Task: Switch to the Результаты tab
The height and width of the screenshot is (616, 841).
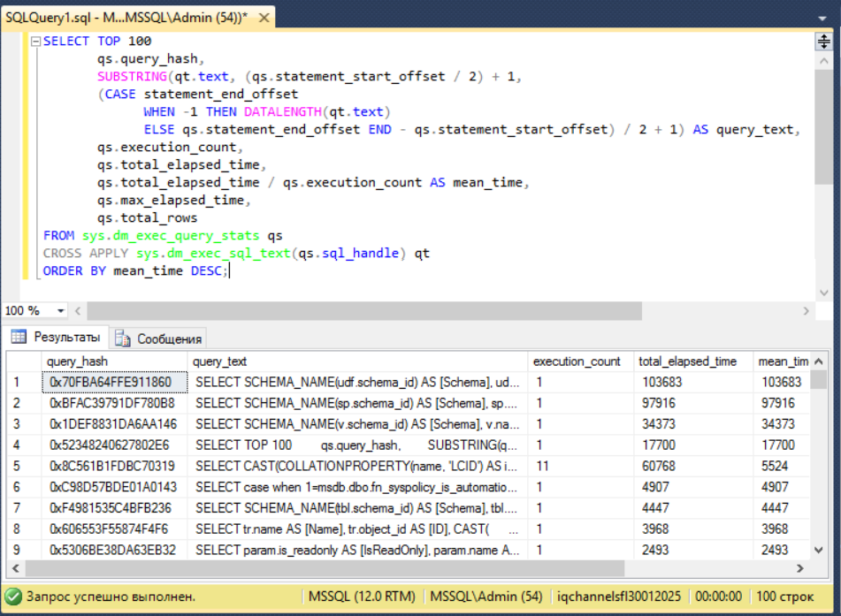Action: pos(56,338)
